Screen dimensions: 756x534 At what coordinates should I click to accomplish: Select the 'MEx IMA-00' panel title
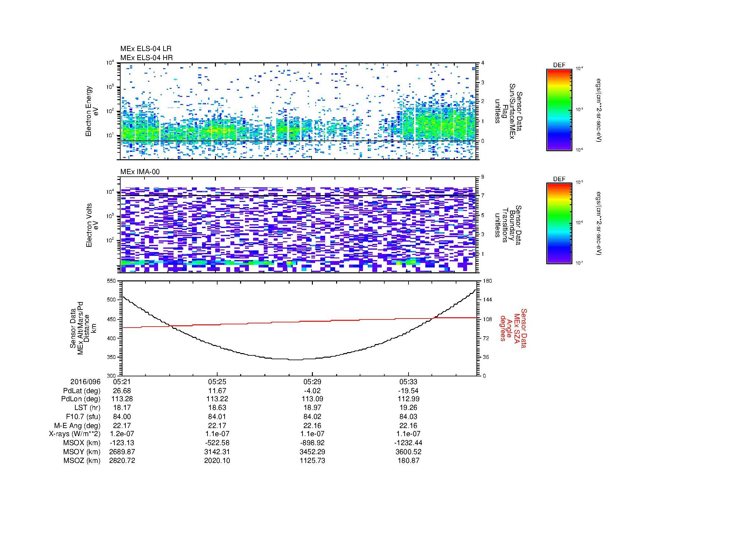click(x=140, y=172)
